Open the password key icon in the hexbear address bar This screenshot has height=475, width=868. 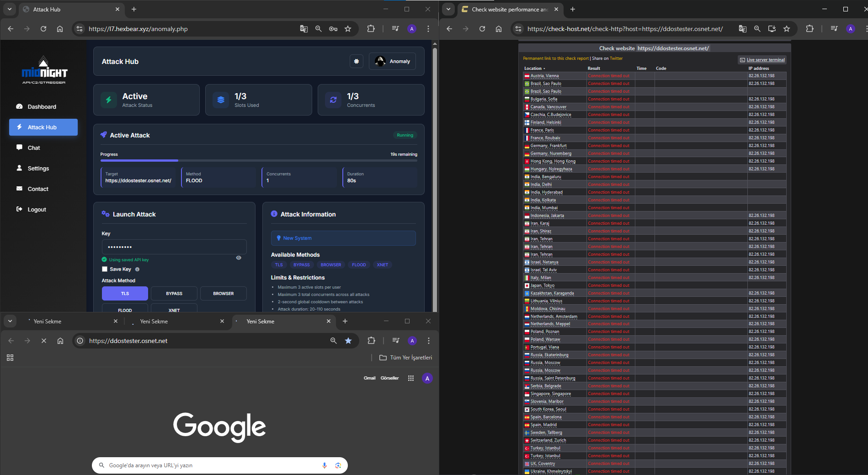[x=333, y=29]
